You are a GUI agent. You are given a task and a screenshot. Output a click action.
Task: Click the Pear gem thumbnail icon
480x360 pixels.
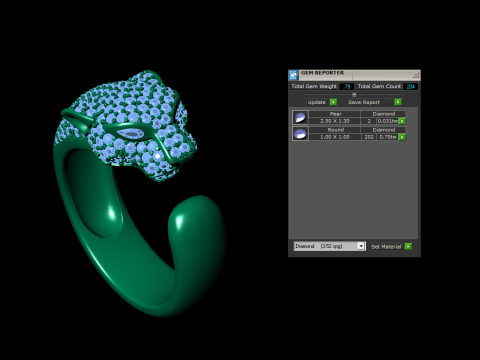pyautogui.click(x=300, y=117)
